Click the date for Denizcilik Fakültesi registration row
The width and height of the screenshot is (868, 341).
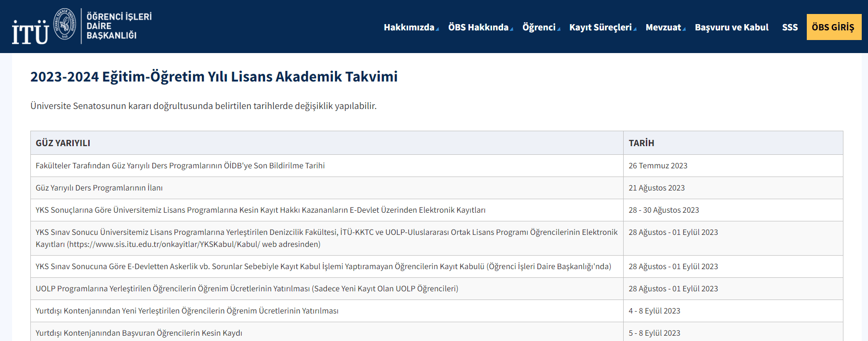pyautogui.click(x=673, y=232)
